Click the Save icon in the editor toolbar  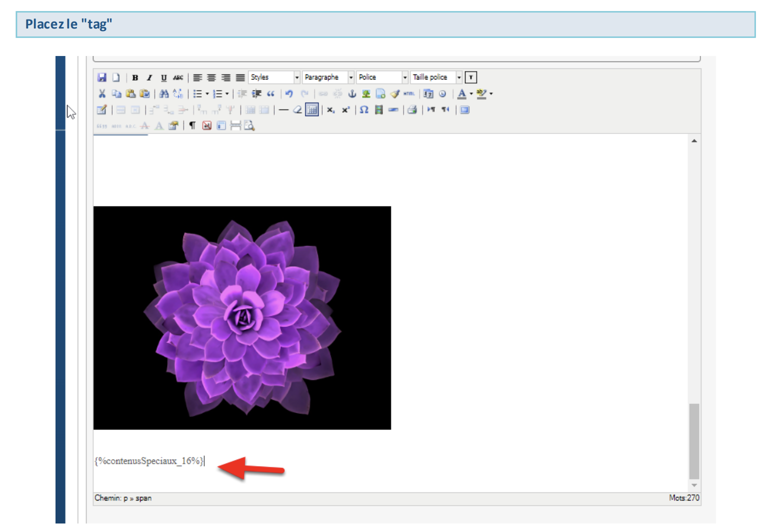pos(102,77)
